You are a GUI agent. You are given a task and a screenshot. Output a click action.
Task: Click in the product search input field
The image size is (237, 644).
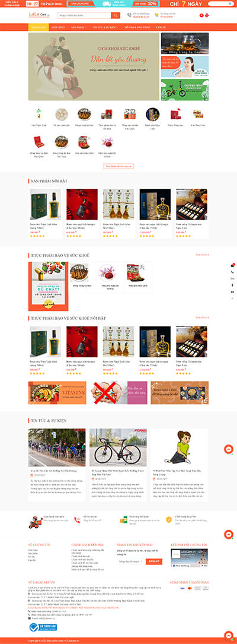pyautogui.click(x=84, y=15)
